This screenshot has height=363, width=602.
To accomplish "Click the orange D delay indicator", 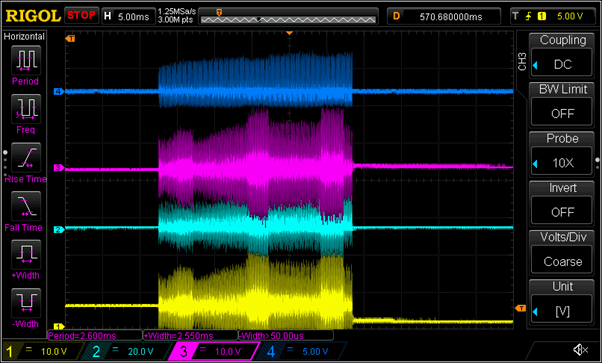I will click(x=396, y=16).
